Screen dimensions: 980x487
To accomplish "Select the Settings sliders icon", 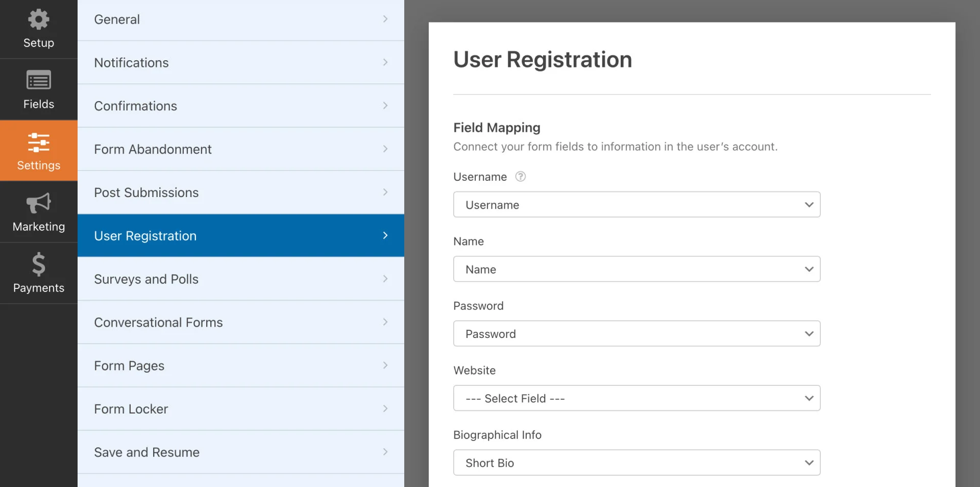I will click(38, 142).
